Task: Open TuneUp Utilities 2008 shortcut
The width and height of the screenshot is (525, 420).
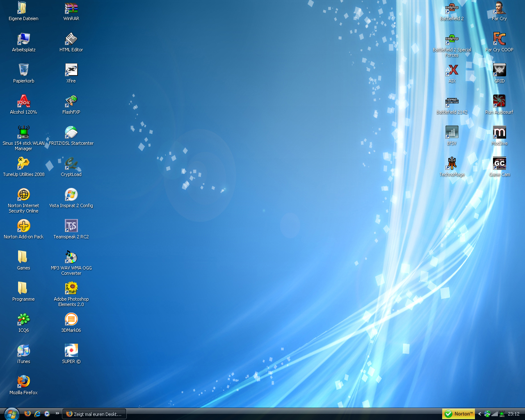Action: pyautogui.click(x=23, y=164)
